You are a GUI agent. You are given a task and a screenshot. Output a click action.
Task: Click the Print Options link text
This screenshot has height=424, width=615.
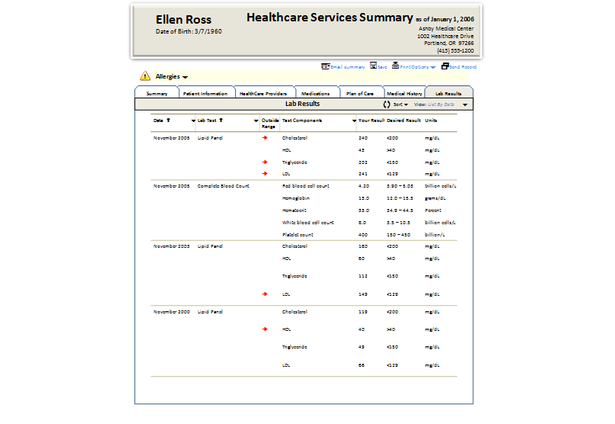(415, 67)
